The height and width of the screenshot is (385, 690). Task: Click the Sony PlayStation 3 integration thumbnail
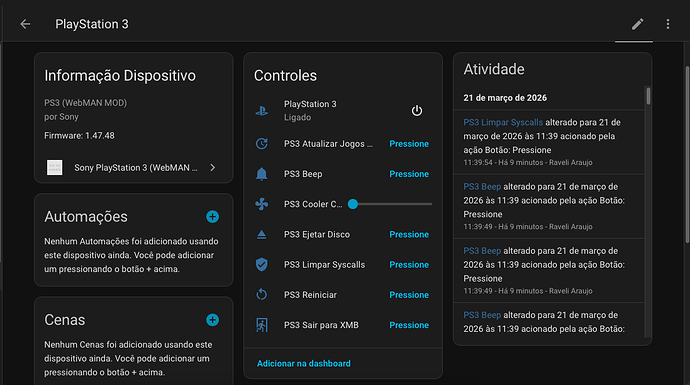55,168
